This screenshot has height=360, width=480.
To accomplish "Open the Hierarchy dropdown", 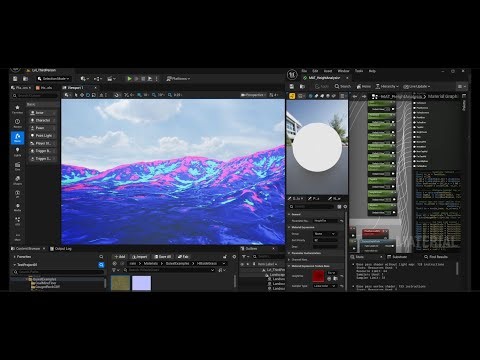I will pos(387,86).
